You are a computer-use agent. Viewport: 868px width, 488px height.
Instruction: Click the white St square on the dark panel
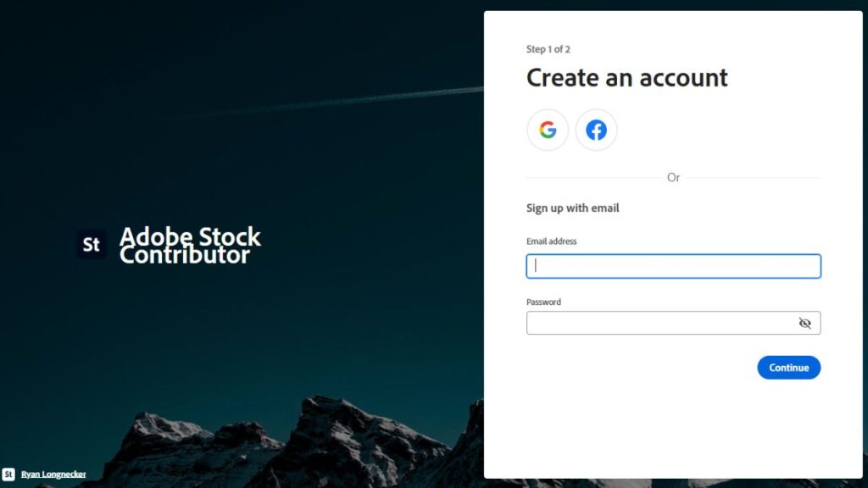[91, 244]
